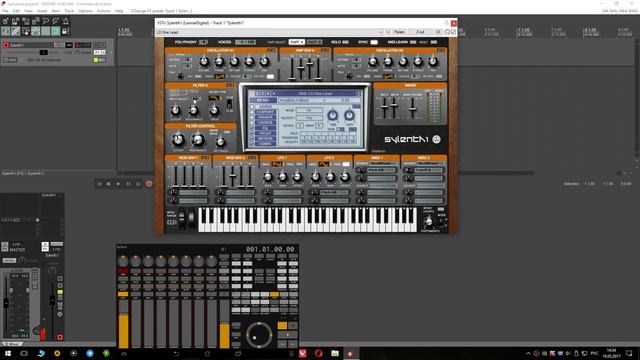Viewport: 640px width, 360px height.
Task: Click the Filter A filter type selector
Action: pos(214,98)
